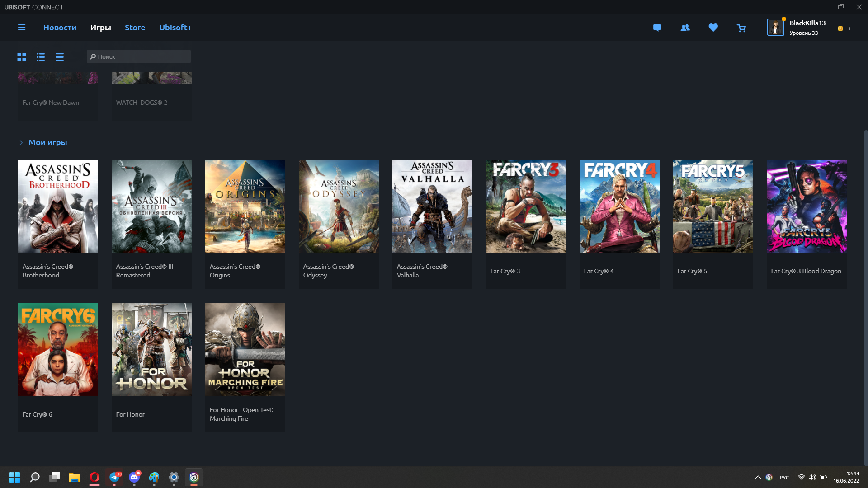Click the Ubisoft tray icon

[769, 477]
